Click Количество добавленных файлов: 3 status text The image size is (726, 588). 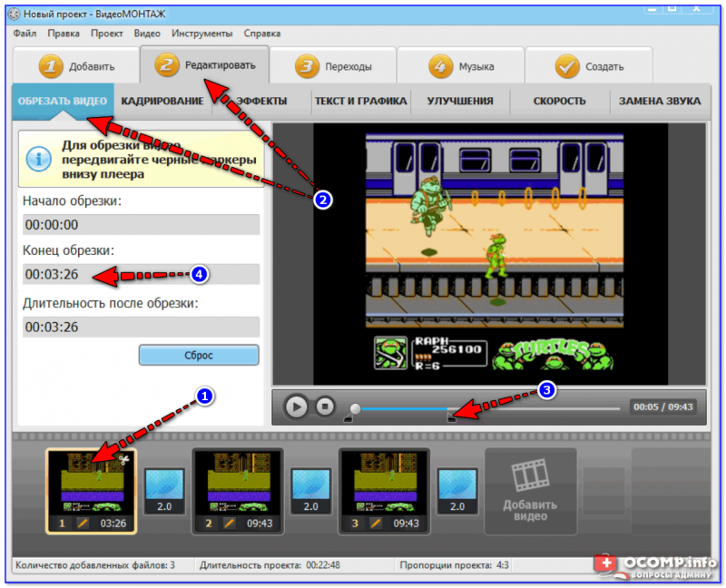95,565
